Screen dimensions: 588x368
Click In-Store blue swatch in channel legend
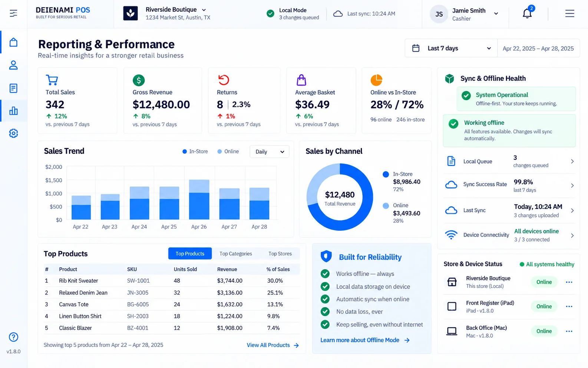click(x=386, y=174)
